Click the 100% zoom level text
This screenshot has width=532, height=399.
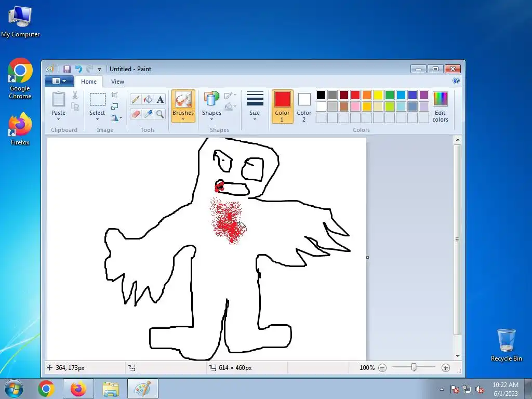[x=367, y=368]
